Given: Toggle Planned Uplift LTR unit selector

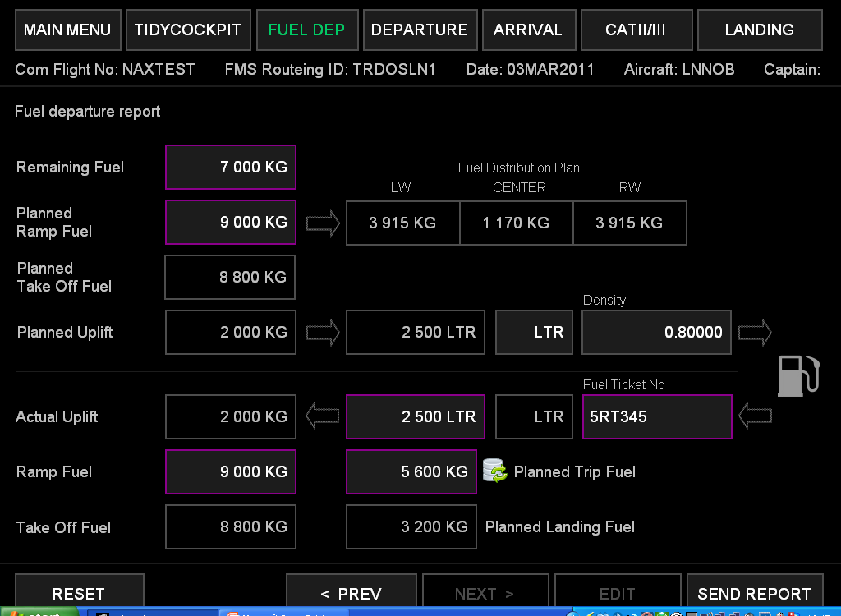Looking at the screenshot, I should click(534, 333).
